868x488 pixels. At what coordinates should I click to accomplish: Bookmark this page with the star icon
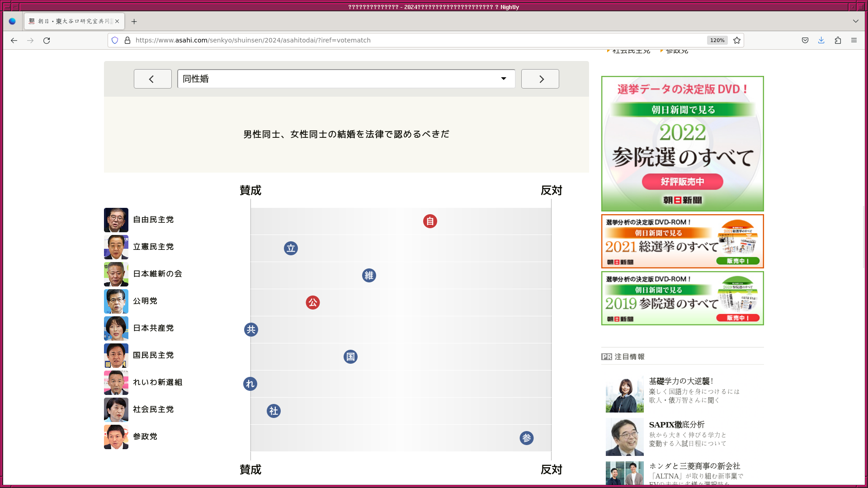tap(737, 40)
